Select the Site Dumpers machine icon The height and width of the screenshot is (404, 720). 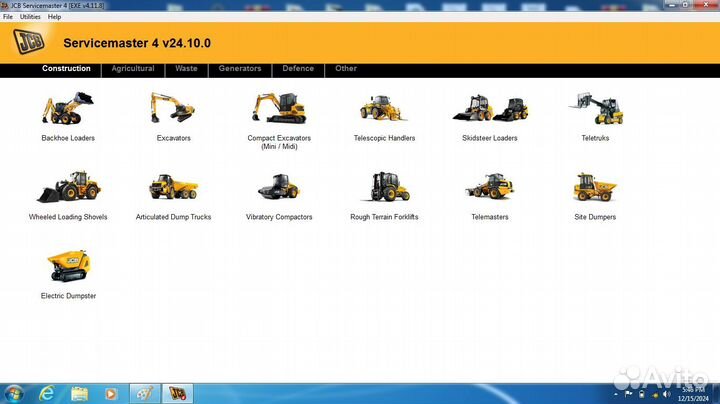click(595, 187)
